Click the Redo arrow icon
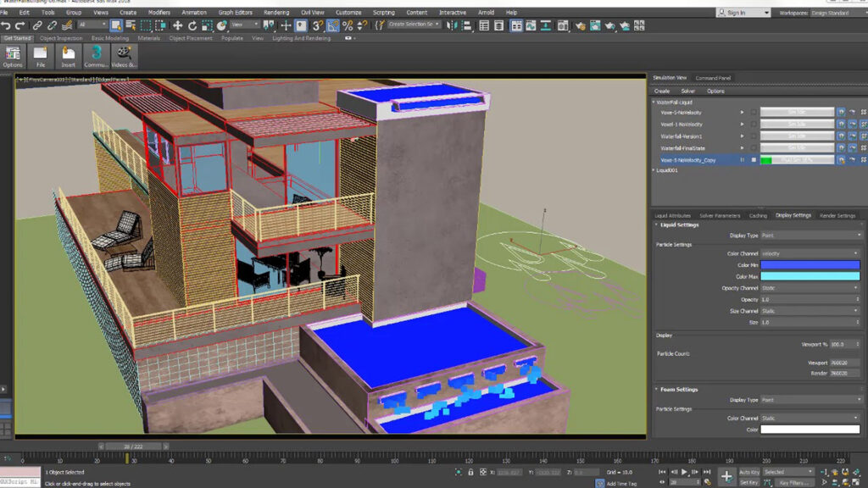868x488 pixels. pyautogui.click(x=20, y=25)
